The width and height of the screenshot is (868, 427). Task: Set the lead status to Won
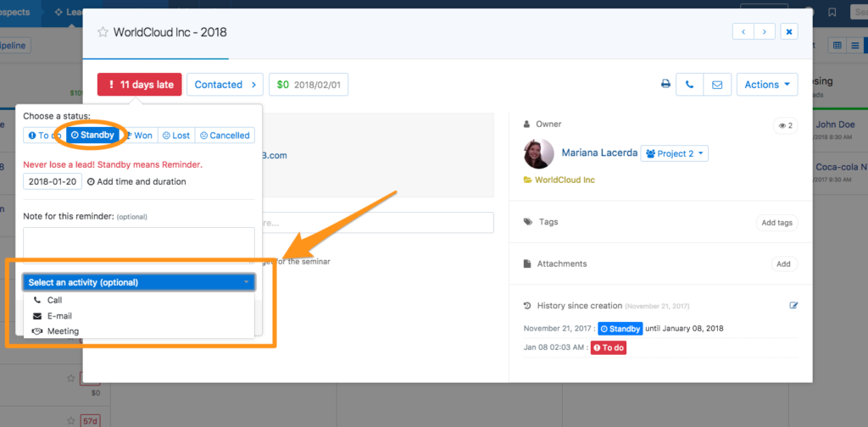pyautogui.click(x=139, y=135)
